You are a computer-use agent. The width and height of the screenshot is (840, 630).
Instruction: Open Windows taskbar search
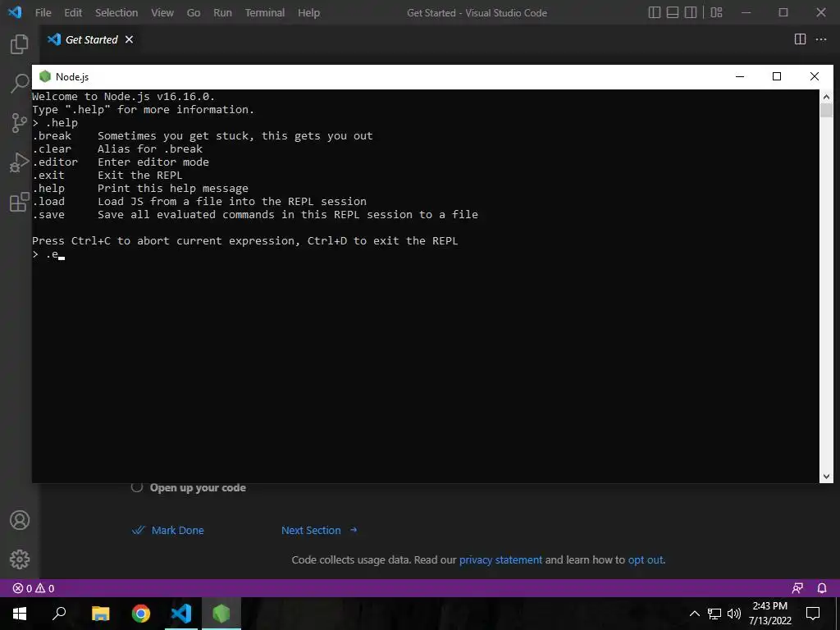click(x=59, y=614)
